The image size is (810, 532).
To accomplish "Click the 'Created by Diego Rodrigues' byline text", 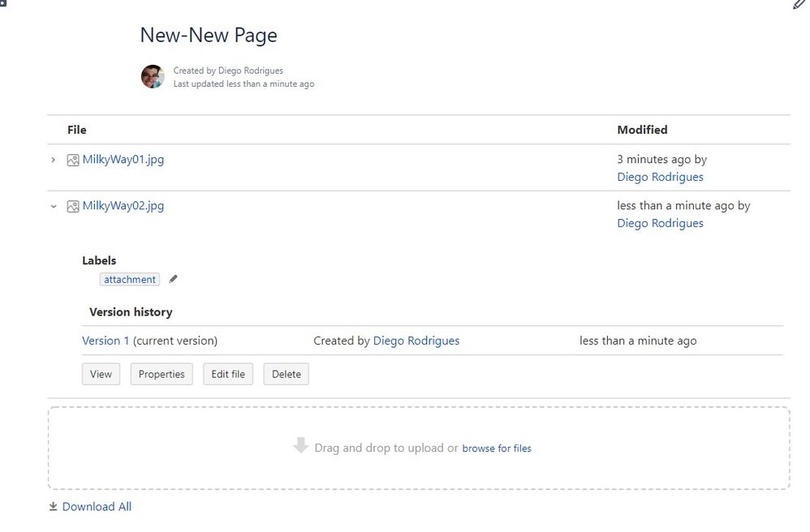I will click(x=228, y=71).
